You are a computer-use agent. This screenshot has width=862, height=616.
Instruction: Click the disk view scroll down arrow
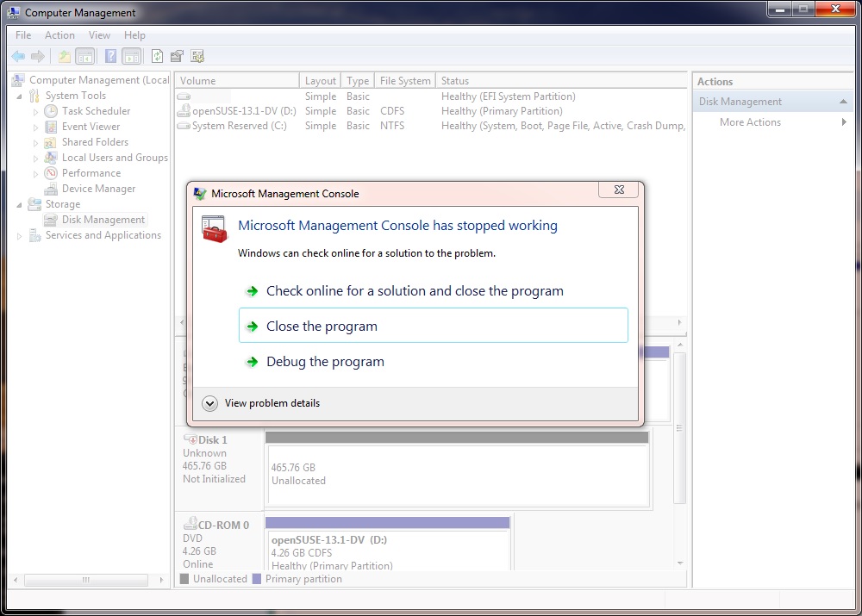(x=680, y=563)
